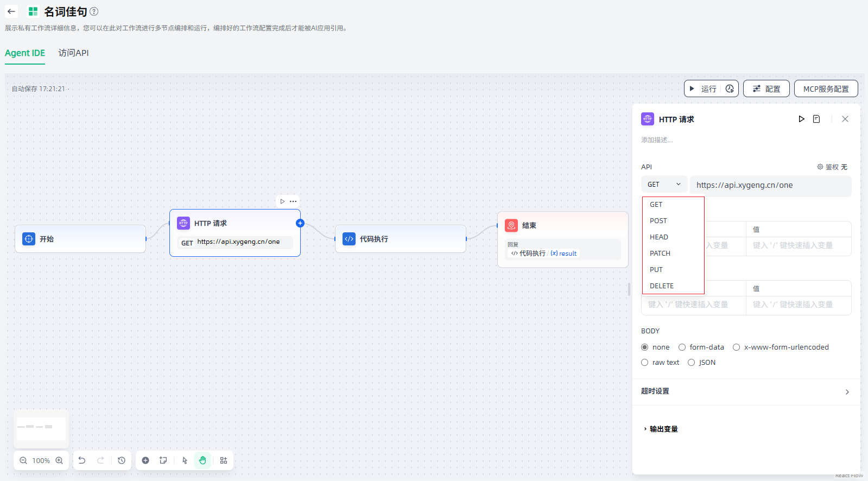
Task: Click the zoom in magnifier icon
Action: pyautogui.click(x=59, y=460)
